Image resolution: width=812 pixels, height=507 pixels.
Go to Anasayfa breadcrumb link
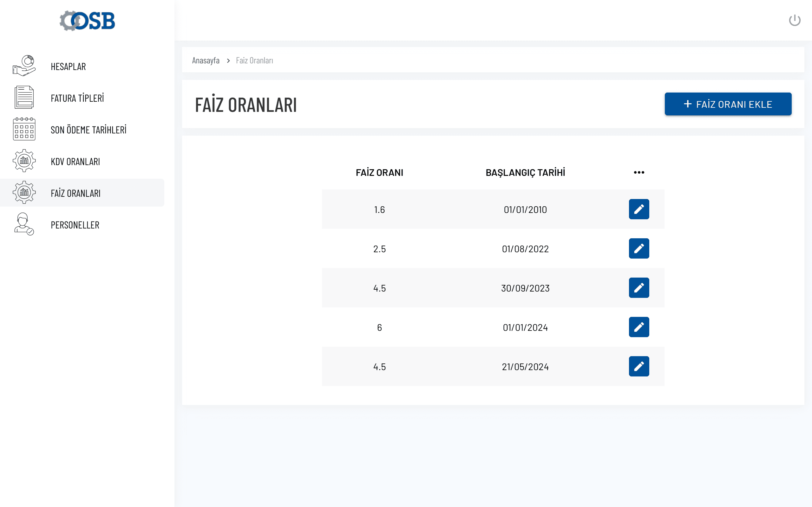(206, 60)
